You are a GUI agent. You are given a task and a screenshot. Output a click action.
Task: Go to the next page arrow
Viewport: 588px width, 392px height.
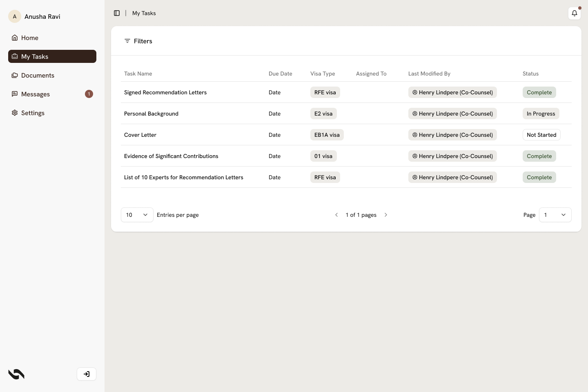pyautogui.click(x=386, y=215)
